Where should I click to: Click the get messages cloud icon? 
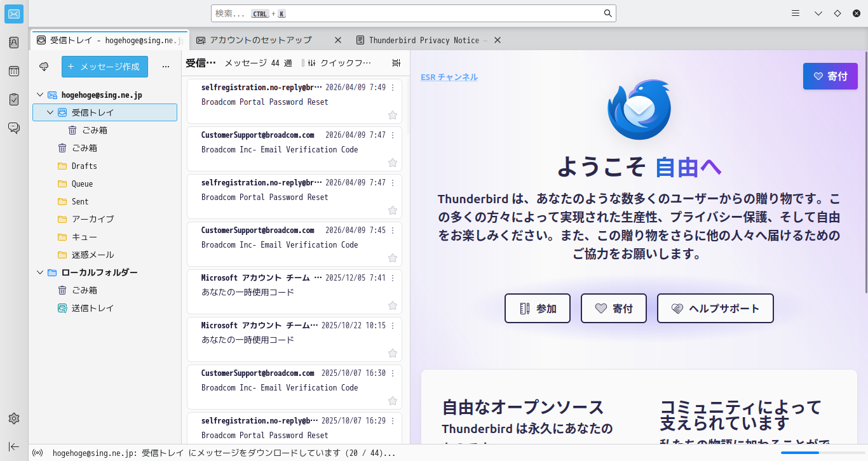[x=44, y=67]
